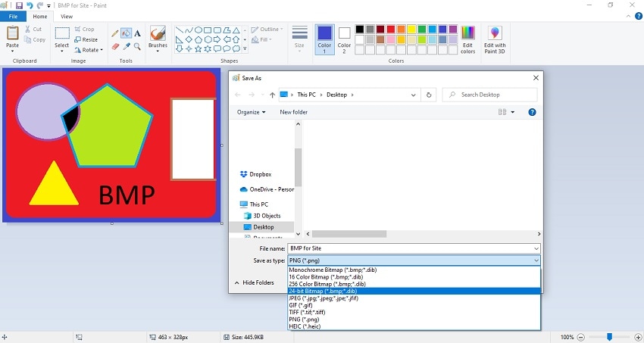Open the Resize command

[86, 40]
